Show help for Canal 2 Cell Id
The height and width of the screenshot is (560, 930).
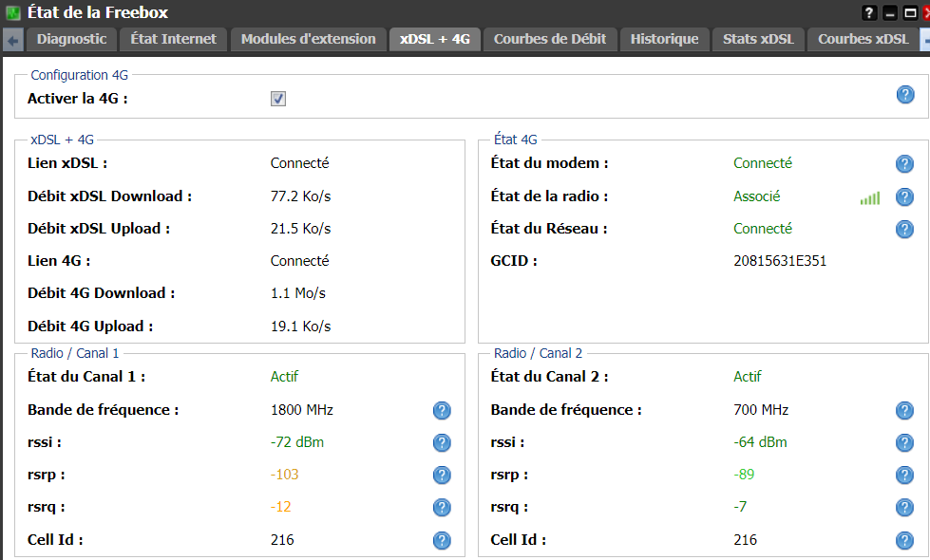pos(905,540)
